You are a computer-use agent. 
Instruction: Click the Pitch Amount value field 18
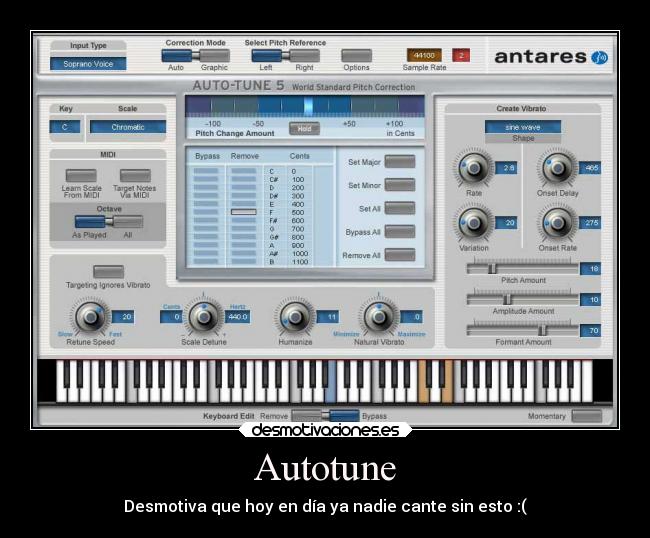click(x=590, y=269)
